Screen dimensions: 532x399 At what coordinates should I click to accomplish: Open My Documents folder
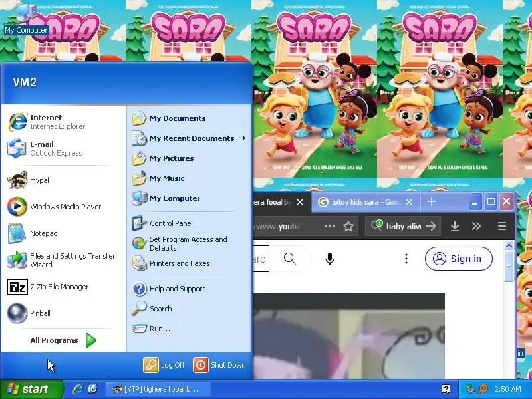[x=190, y=118]
